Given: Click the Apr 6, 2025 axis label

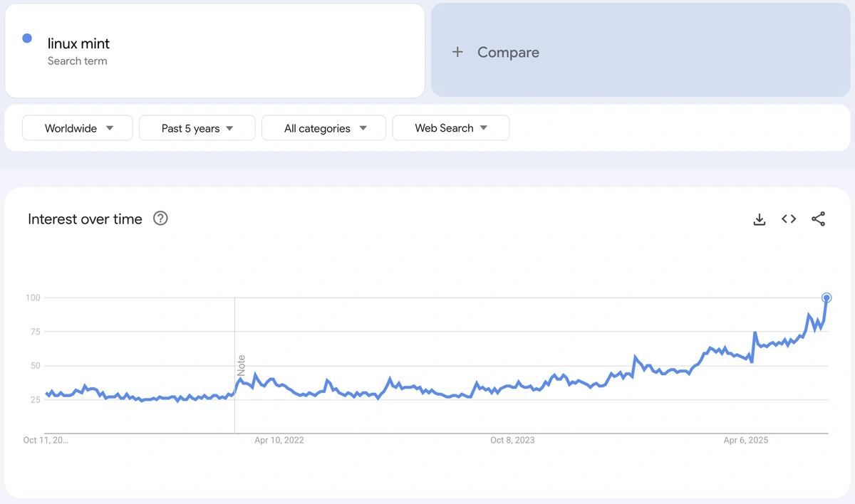Looking at the screenshot, I should tap(745, 440).
